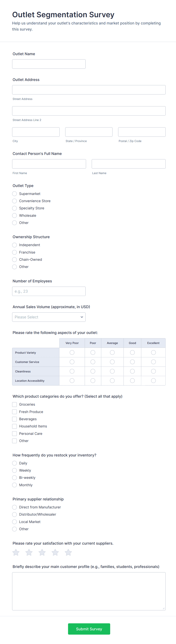Click the Outlet Name input field
The width and height of the screenshot is (176, 644).
(49, 64)
